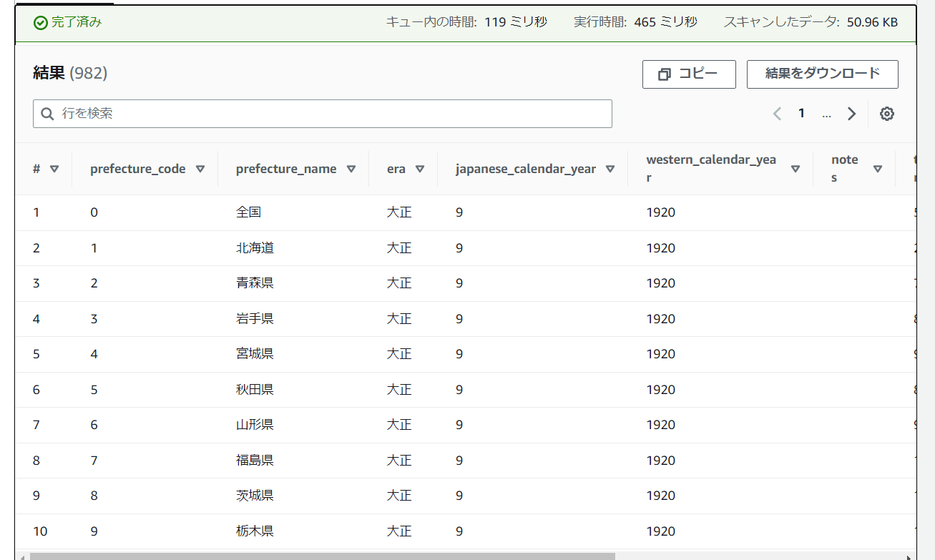Sort by the era column
This screenshot has height=560, width=935.
point(420,170)
